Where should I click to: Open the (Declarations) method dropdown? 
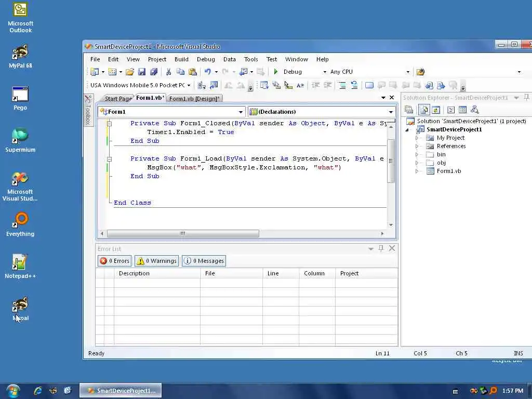[391, 112]
